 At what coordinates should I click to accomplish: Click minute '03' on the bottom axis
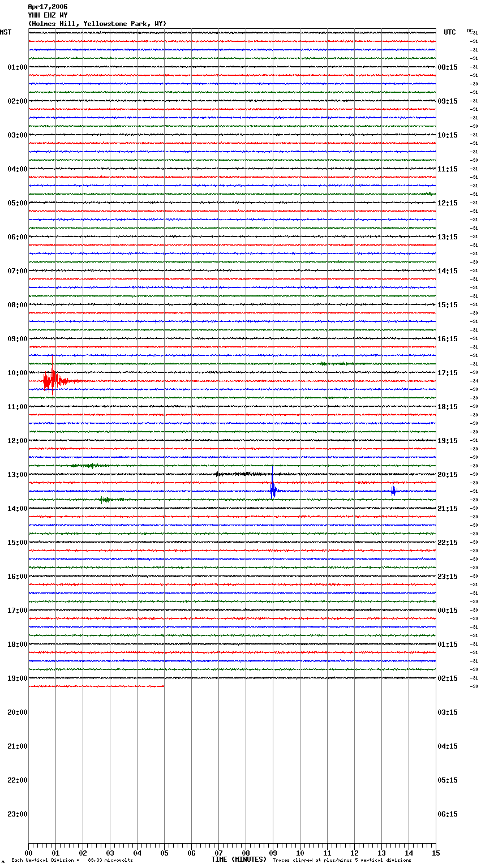pyautogui.click(x=110, y=853)
